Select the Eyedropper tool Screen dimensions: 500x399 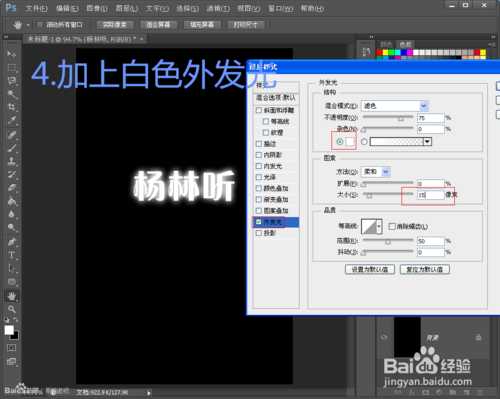point(12,121)
